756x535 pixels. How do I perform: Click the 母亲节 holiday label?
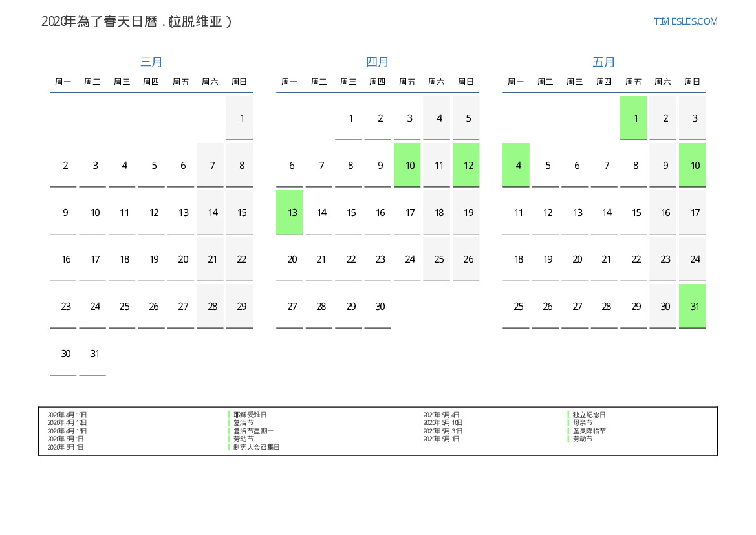click(583, 422)
